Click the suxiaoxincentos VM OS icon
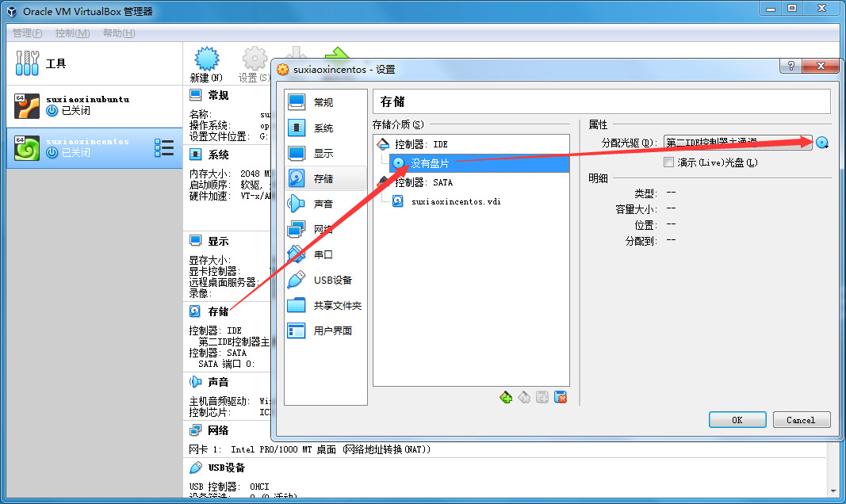 [x=27, y=148]
